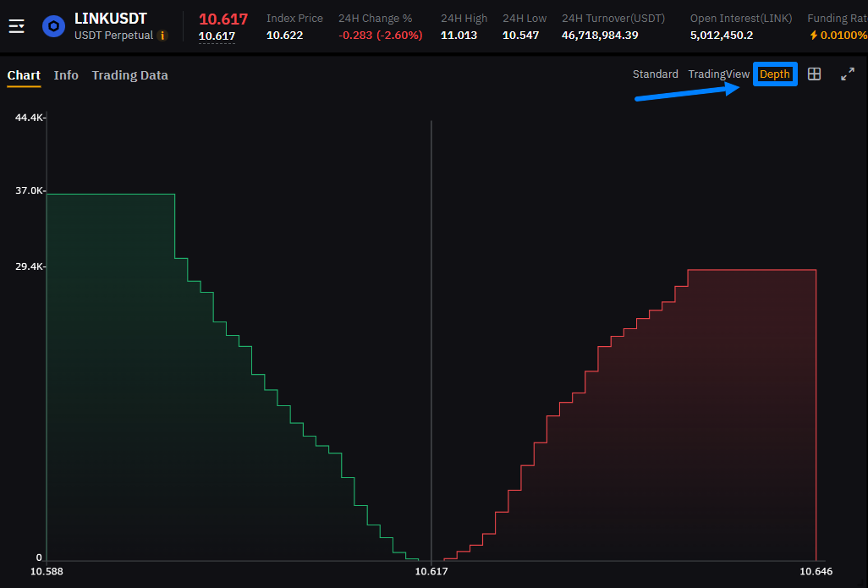Click the Chainlink coin logo
Image resolution: width=868 pixels, height=588 pixels.
54,26
